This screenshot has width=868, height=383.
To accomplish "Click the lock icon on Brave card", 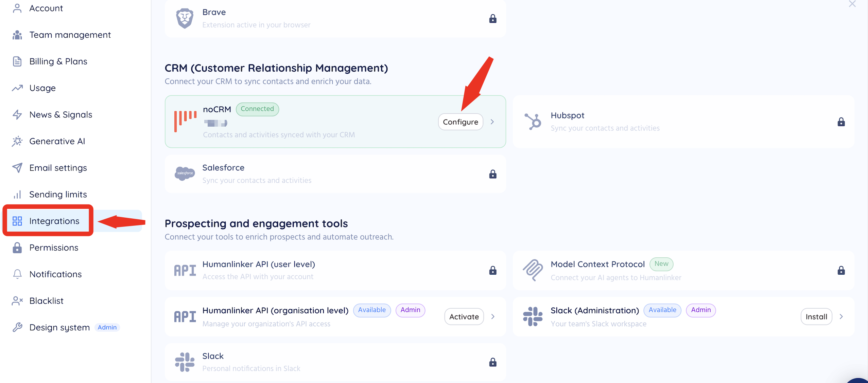I will click(493, 18).
